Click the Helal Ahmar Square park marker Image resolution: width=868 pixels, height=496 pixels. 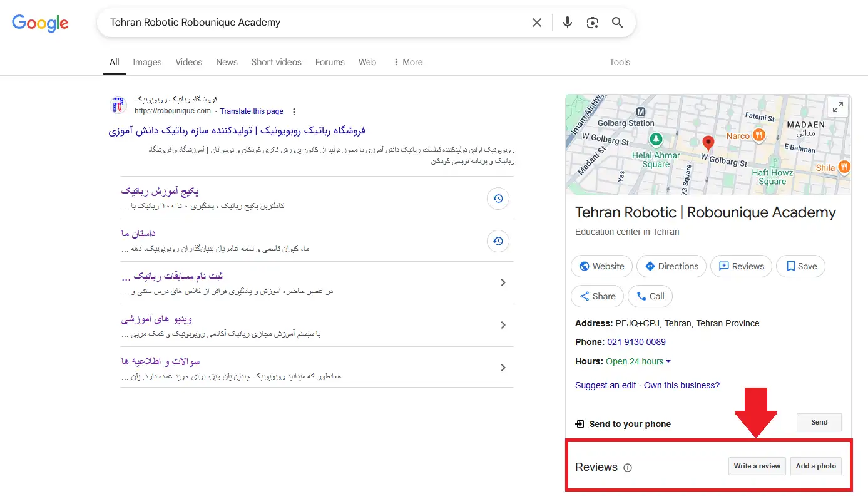[x=655, y=138]
